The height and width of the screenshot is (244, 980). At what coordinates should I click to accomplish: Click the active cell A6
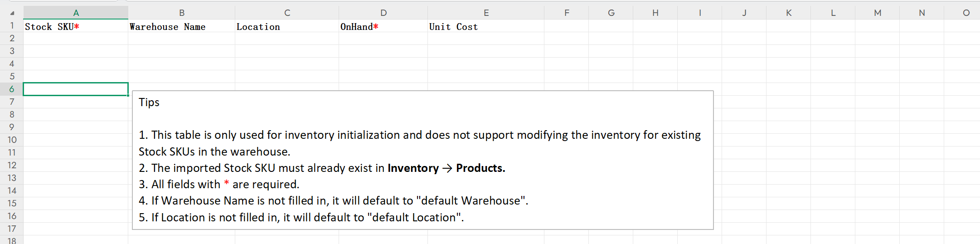coord(75,89)
